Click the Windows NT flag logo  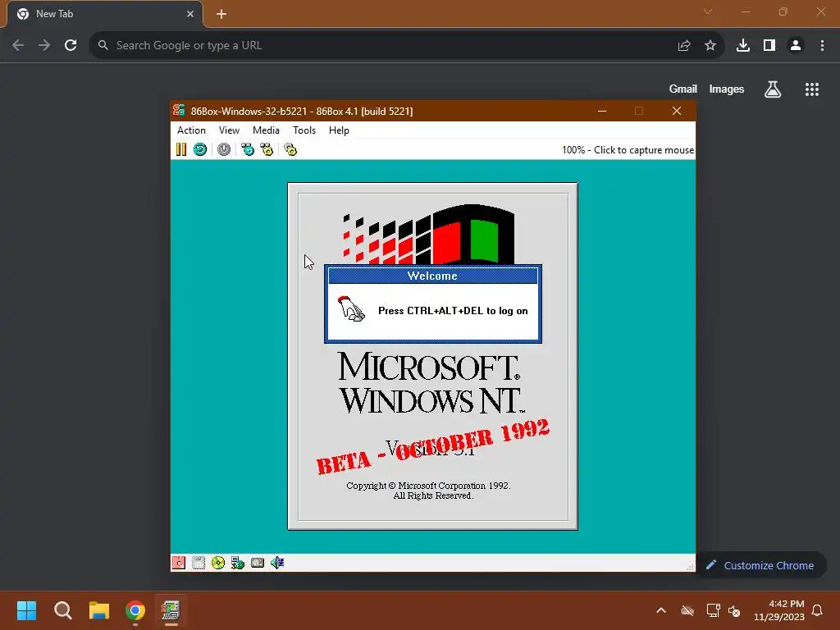pyautogui.click(x=428, y=234)
